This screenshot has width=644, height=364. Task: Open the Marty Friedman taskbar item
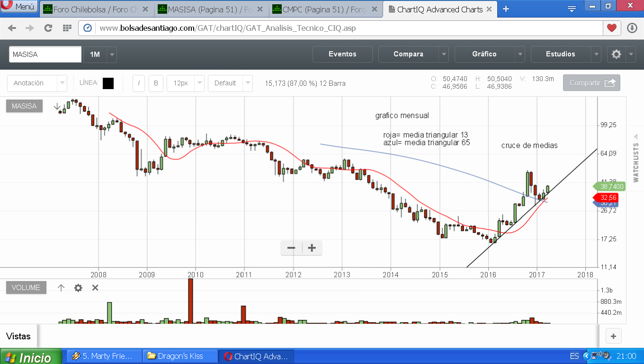tap(105, 356)
